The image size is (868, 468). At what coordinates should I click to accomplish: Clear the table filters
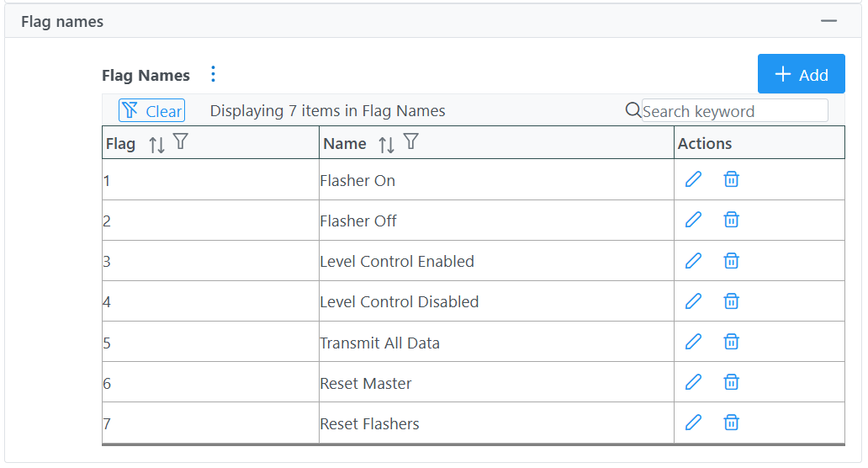151,110
